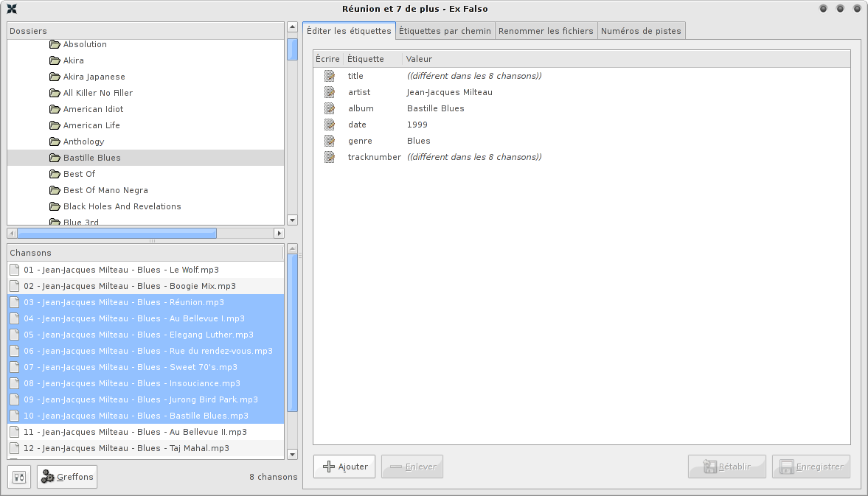Click the song list vertical scrollbar thumb
The height and width of the screenshot is (496, 868).
pyautogui.click(x=292, y=333)
